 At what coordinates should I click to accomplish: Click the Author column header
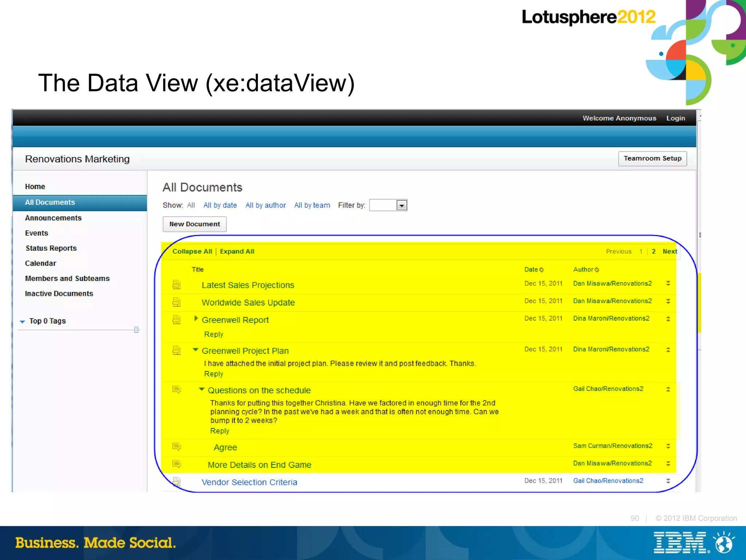point(583,270)
